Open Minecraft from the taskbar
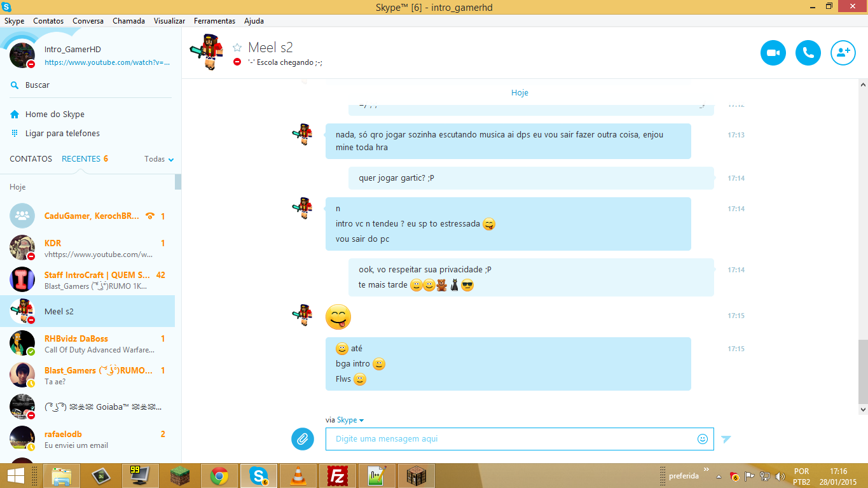This screenshot has width=868, height=488. click(x=180, y=475)
